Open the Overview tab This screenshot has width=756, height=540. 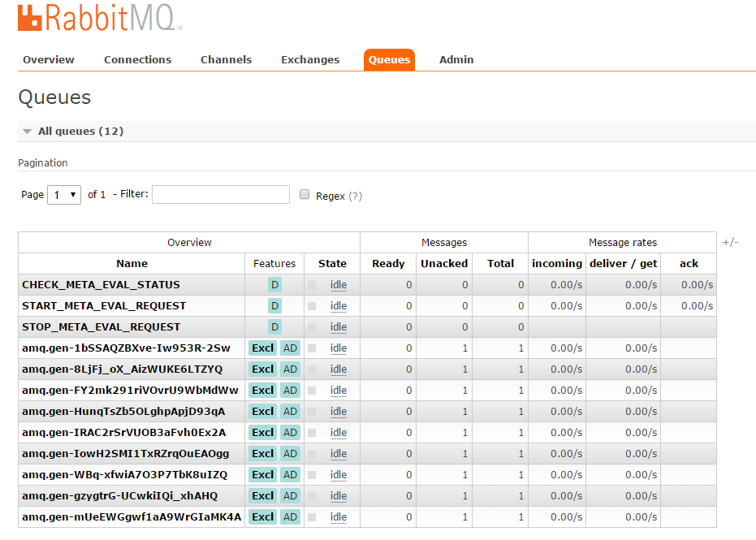[49, 60]
